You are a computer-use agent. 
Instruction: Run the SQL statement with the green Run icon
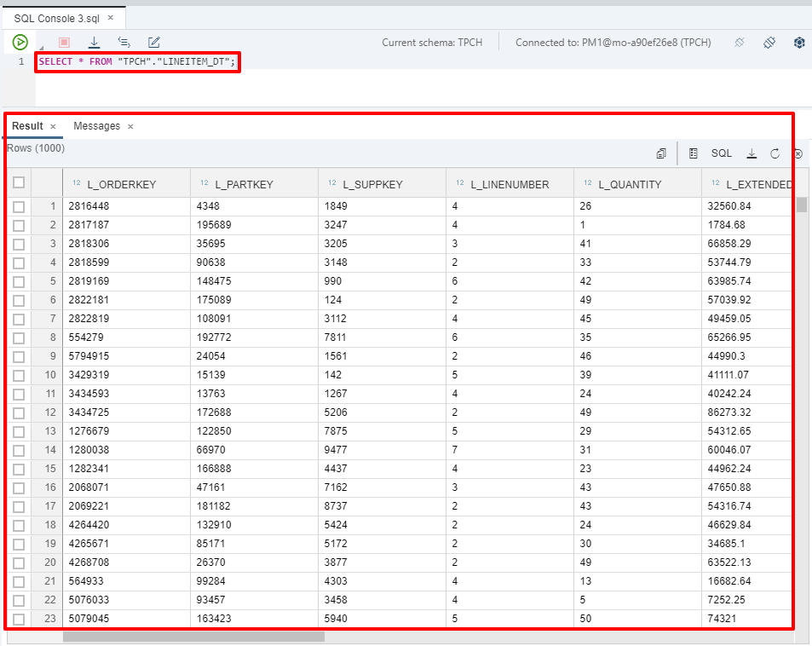tap(20, 43)
